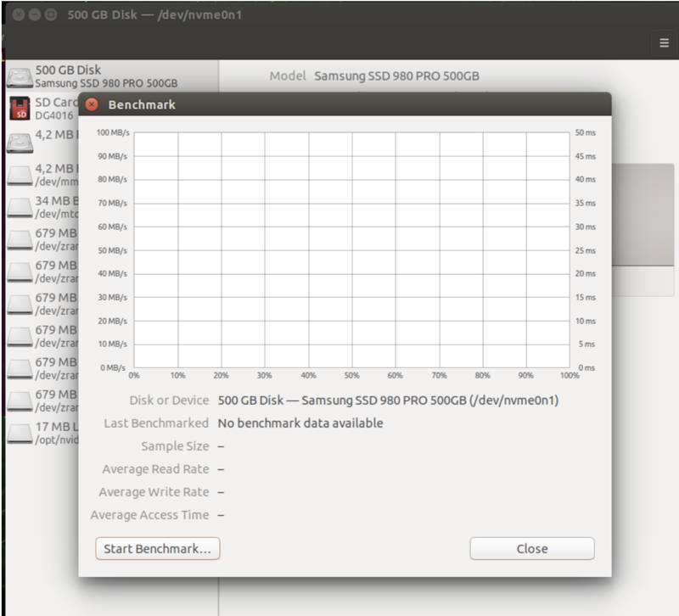
Task: Select the 500 GB Disk drive icon
Action: click(20, 76)
